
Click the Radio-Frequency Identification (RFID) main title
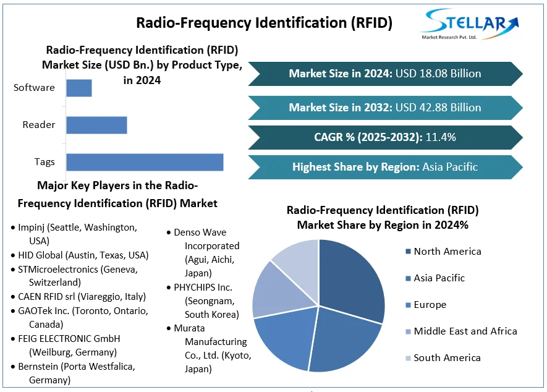[264, 23]
